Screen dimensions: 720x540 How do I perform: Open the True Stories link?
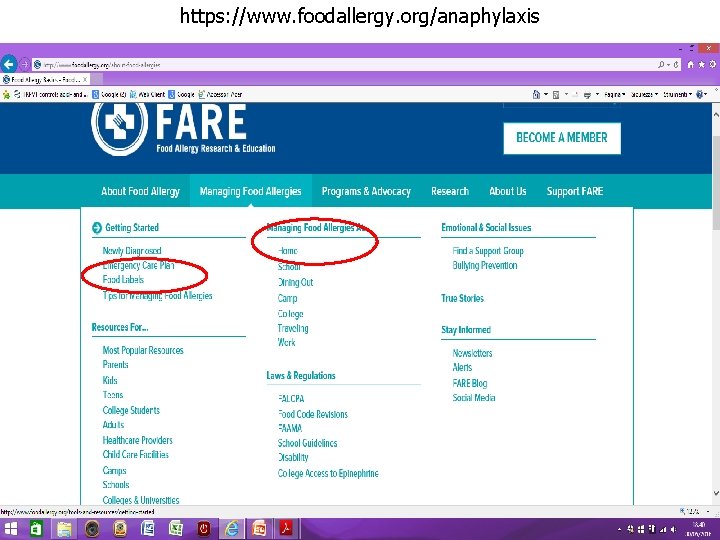point(462,298)
